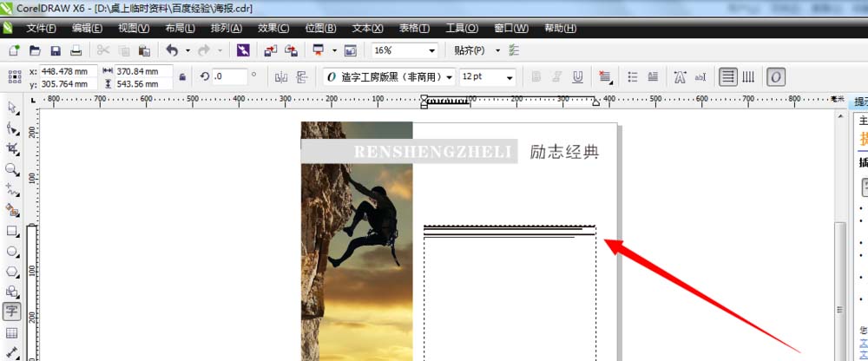Open the 文件(F) menu
The height and width of the screenshot is (361, 868).
click(x=42, y=29)
